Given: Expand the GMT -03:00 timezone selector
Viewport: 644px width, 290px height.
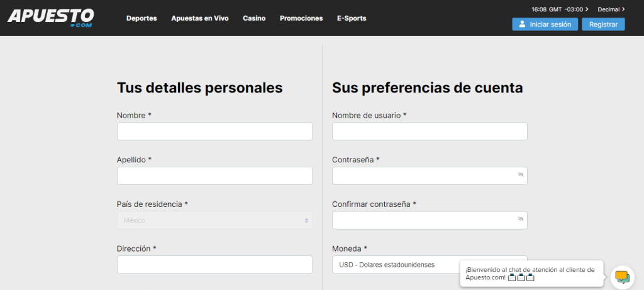Looking at the screenshot, I should pos(560,9).
